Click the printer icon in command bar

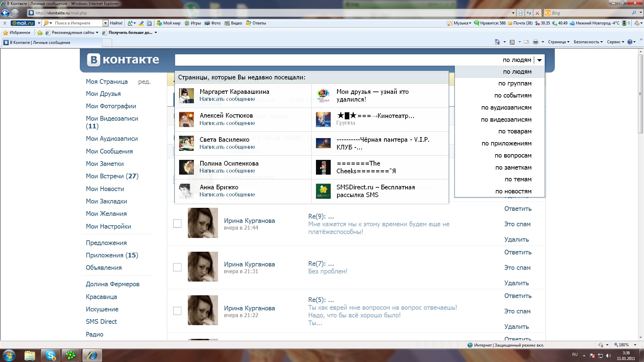(x=535, y=42)
